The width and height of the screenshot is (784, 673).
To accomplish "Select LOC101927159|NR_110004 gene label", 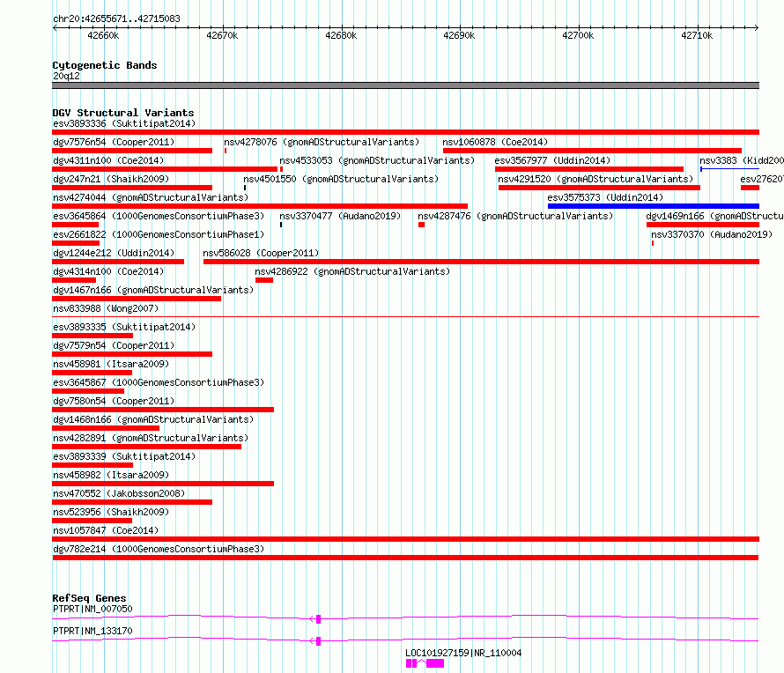I will pos(463,653).
